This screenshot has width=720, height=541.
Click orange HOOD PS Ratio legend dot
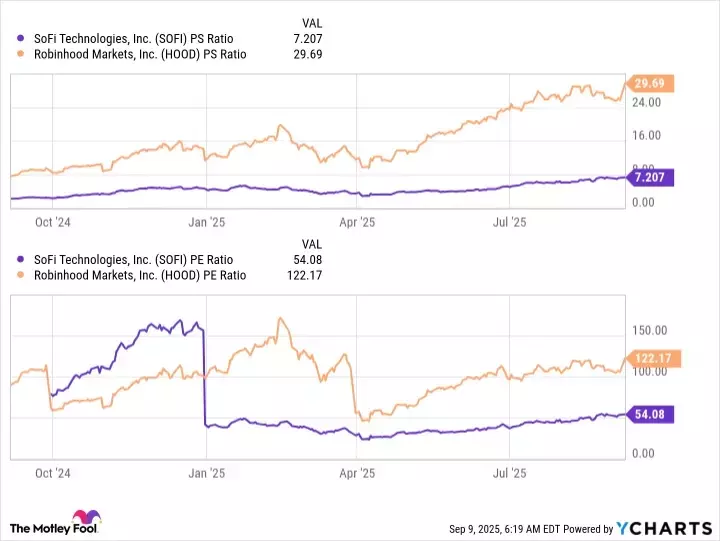click(x=23, y=54)
